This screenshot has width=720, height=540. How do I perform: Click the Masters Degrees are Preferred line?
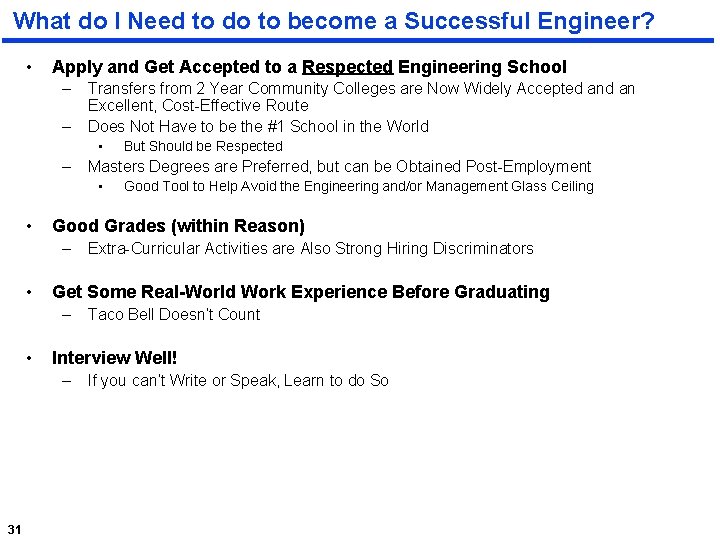(339, 166)
